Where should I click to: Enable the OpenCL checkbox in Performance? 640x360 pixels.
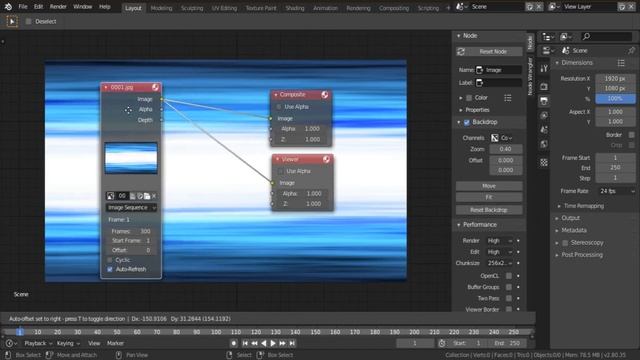click(x=509, y=276)
